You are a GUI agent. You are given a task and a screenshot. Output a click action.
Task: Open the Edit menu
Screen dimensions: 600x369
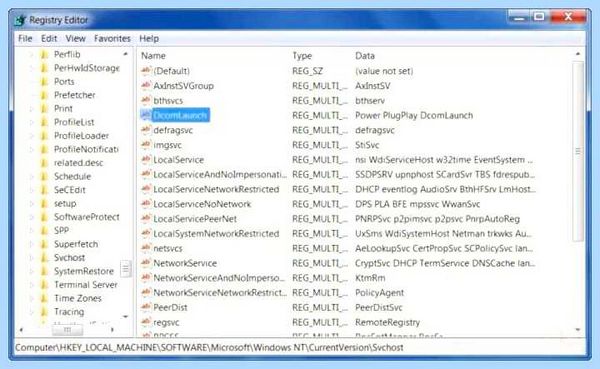49,39
